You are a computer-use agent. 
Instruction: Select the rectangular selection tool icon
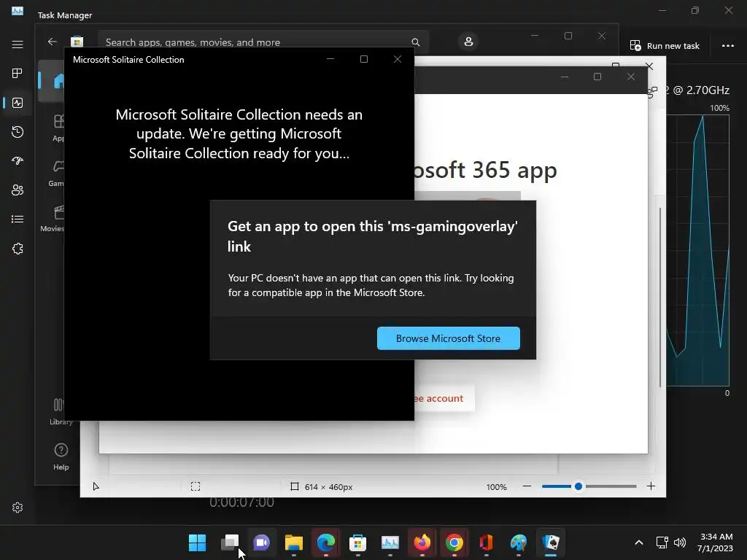[x=196, y=486]
